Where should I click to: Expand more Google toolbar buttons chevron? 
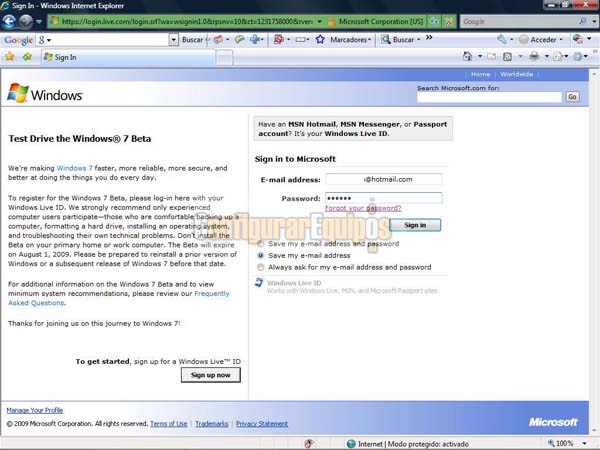tap(429, 38)
